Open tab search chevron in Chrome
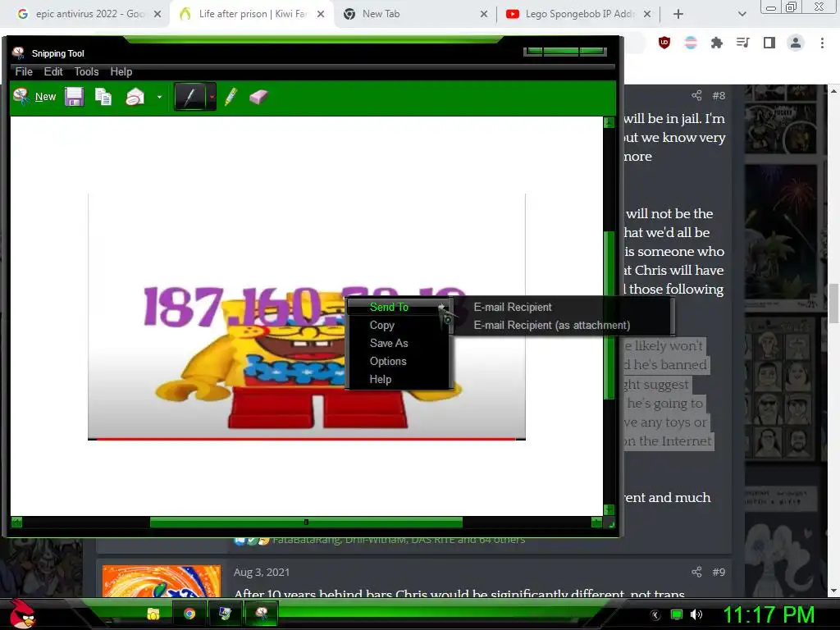This screenshot has height=630, width=840. pos(742,14)
